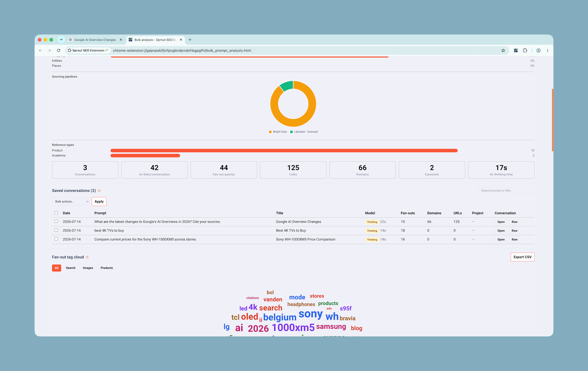Viewport: 588px width, 371px height.
Task: Select the Search tag cloud filter
Action: click(x=71, y=268)
